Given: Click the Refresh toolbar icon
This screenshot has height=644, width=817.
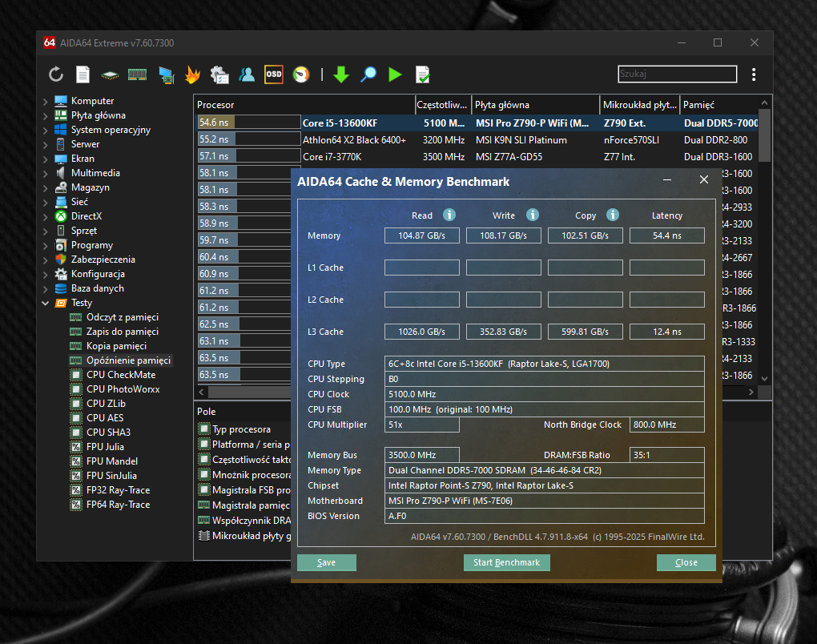Looking at the screenshot, I should click(55, 74).
